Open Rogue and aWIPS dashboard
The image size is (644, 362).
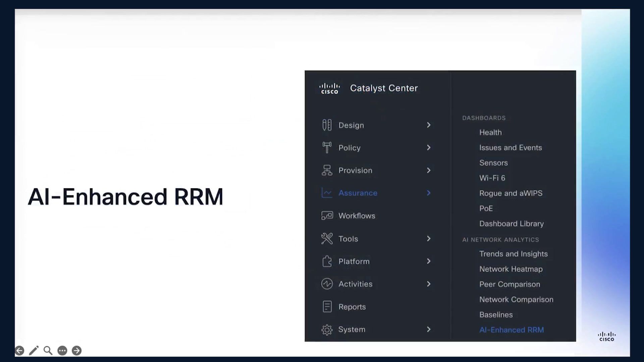click(x=511, y=193)
